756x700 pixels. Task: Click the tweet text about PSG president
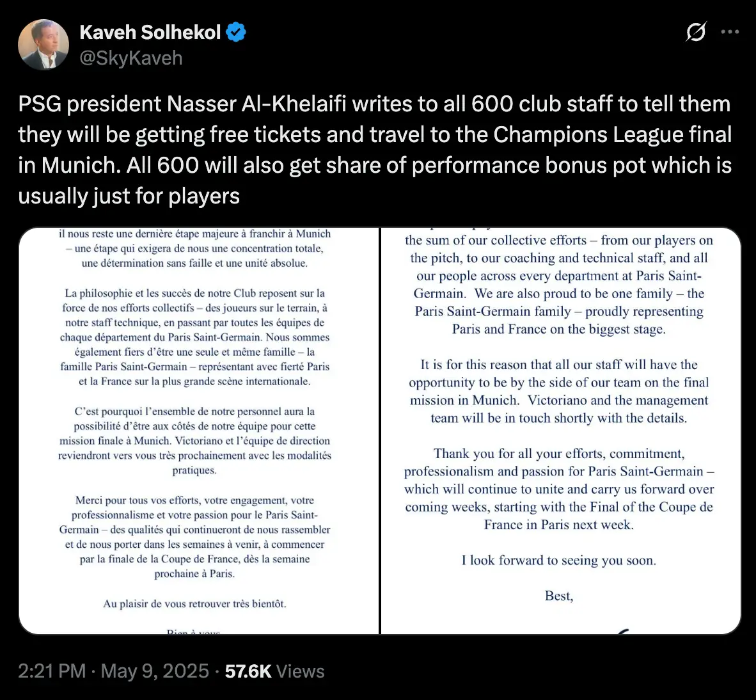[375, 150]
